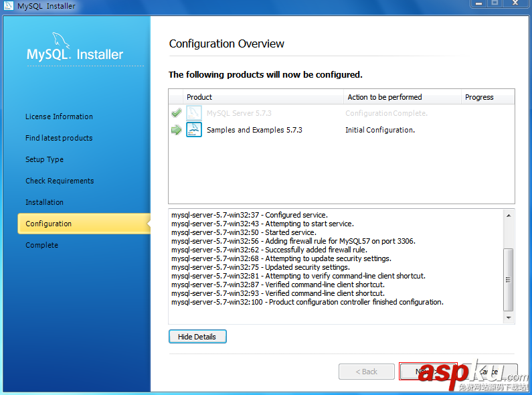Click the MySQL Server 5.7.3 product icon
The height and width of the screenshot is (395, 532).
pos(194,113)
